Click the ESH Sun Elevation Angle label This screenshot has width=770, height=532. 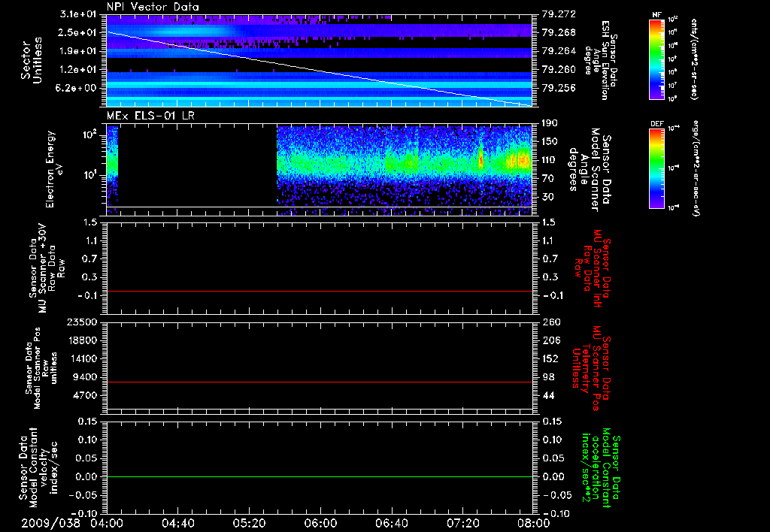point(602,60)
